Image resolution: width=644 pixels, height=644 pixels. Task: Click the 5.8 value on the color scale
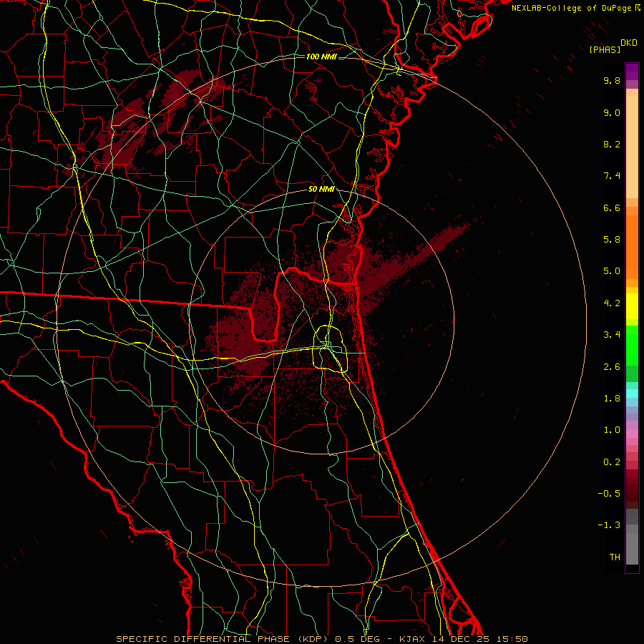click(612, 240)
